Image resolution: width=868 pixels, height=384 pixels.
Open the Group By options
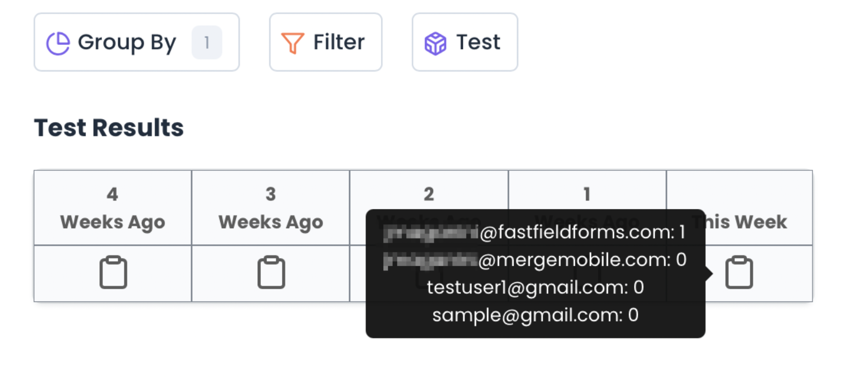click(x=127, y=43)
